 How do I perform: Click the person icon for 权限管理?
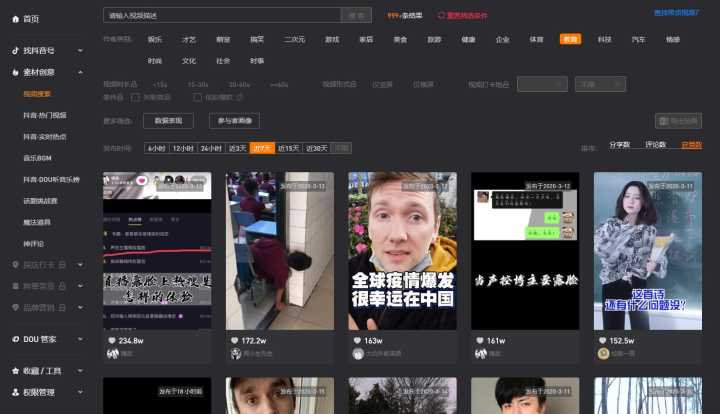[15, 392]
